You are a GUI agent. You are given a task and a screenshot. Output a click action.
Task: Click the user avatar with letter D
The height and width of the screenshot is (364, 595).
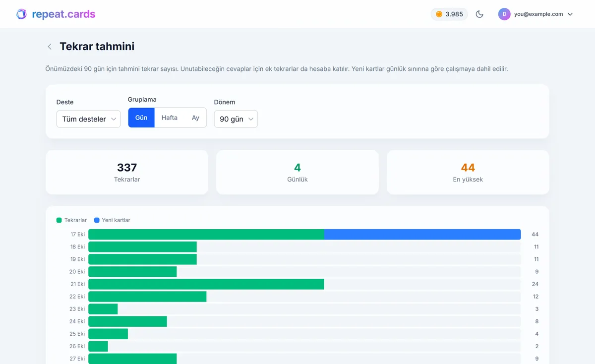tap(504, 14)
